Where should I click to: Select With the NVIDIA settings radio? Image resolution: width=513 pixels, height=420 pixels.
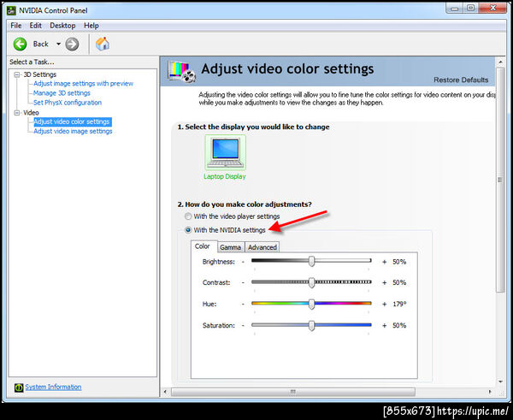coord(188,230)
